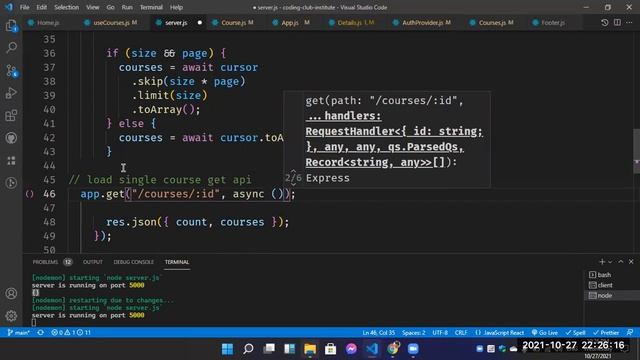Open the Explorer view in activity bar
Image resolution: width=640 pixels, height=360 pixels.
pos(11,26)
